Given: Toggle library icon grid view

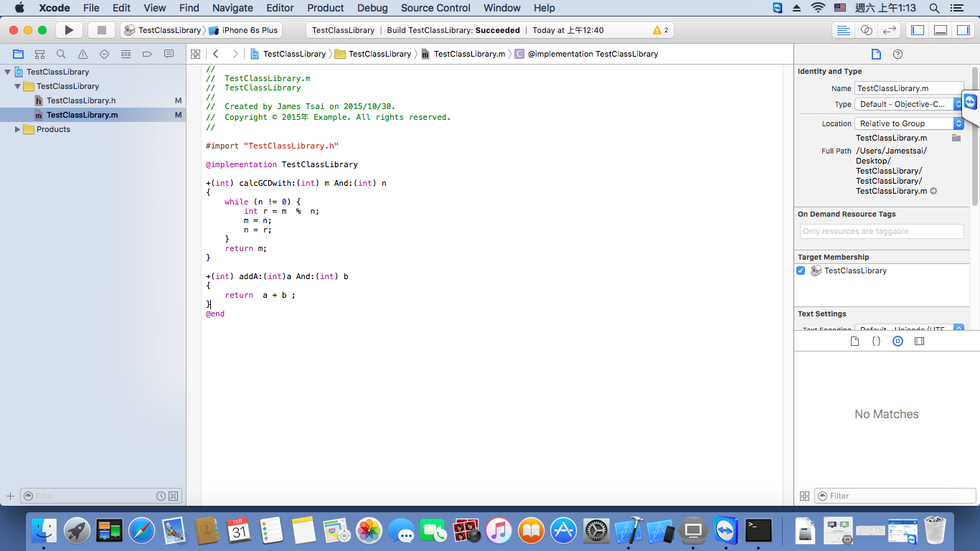Looking at the screenshot, I should (x=804, y=496).
